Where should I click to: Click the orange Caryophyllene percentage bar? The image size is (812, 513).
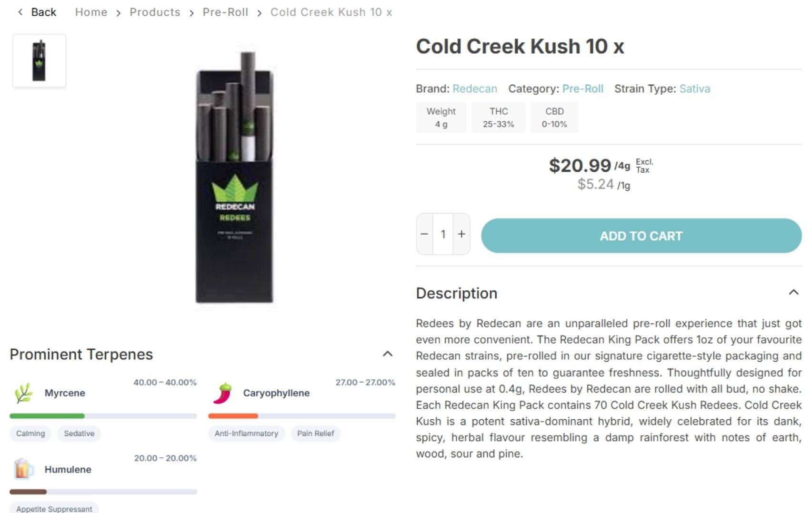pyautogui.click(x=233, y=416)
